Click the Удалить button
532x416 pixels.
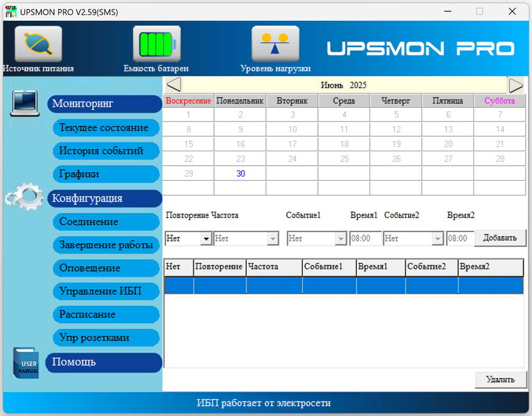click(501, 379)
